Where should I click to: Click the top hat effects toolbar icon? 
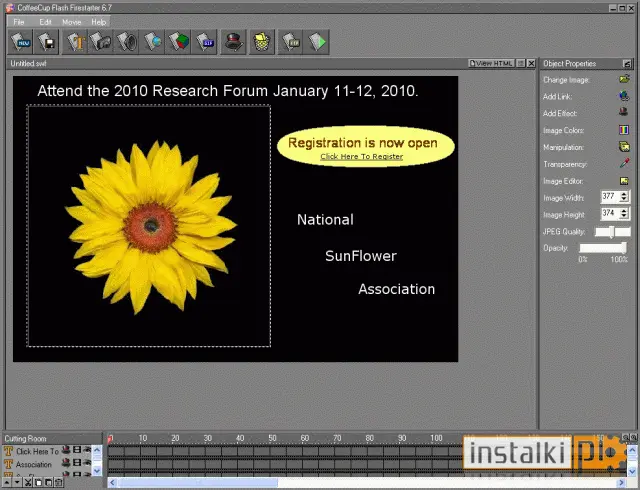(233, 42)
